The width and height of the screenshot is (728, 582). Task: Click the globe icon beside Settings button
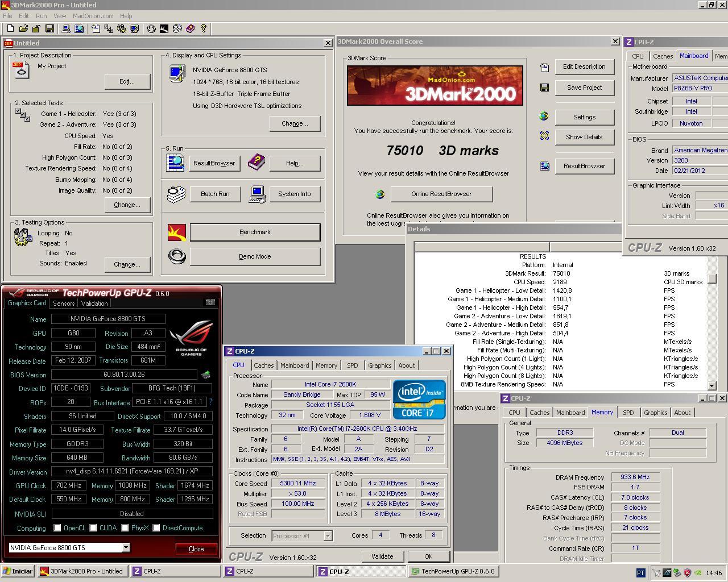pos(544,117)
